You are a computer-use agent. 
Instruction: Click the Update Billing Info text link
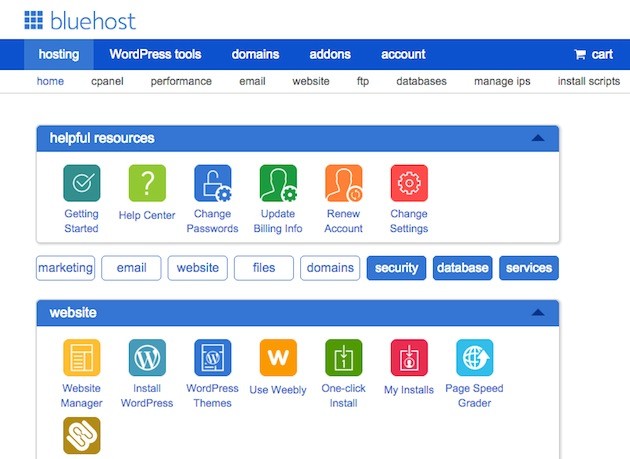click(x=278, y=221)
